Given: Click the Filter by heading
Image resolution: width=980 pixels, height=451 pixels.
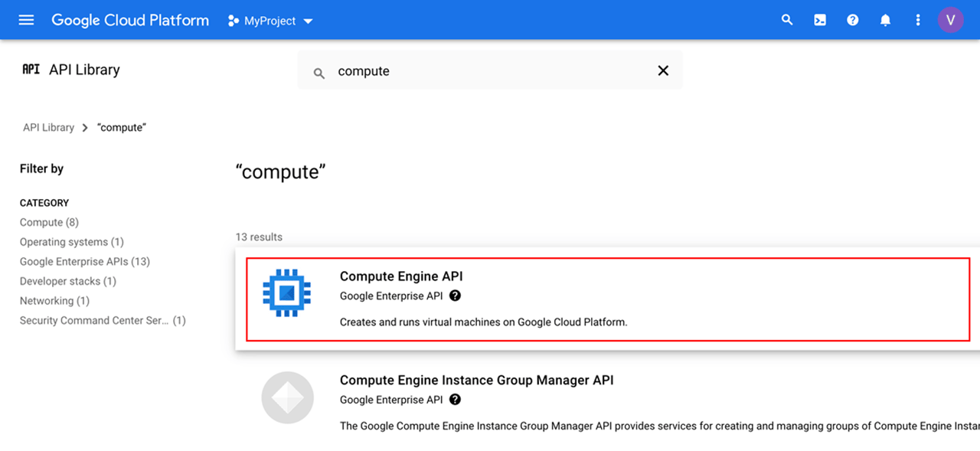Looking at the screenshot, I should (x=41, y=168).
